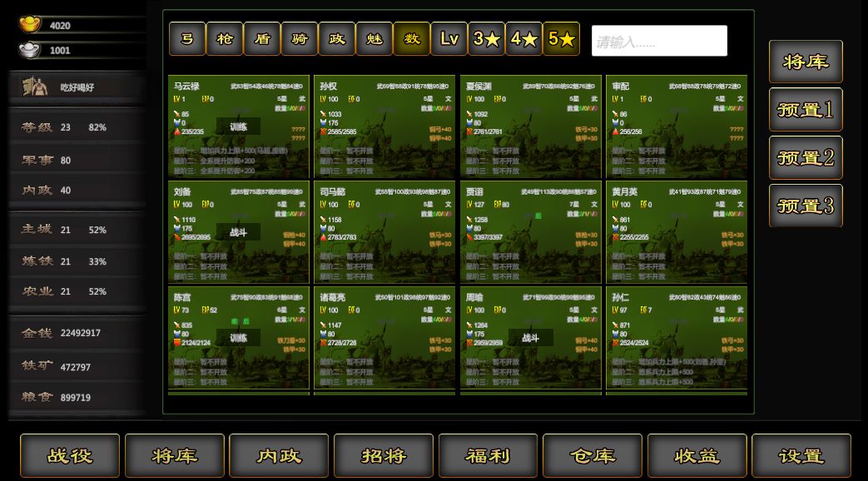This screenshot has height=481, width=868.
Task: Select the 孙仁 general card
Action: point(677,338)
